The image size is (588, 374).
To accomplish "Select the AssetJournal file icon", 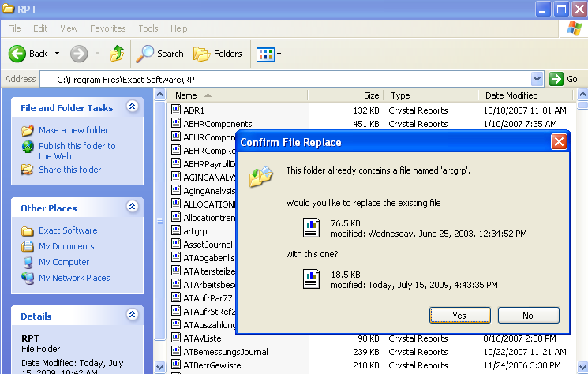I will (176, 244).
